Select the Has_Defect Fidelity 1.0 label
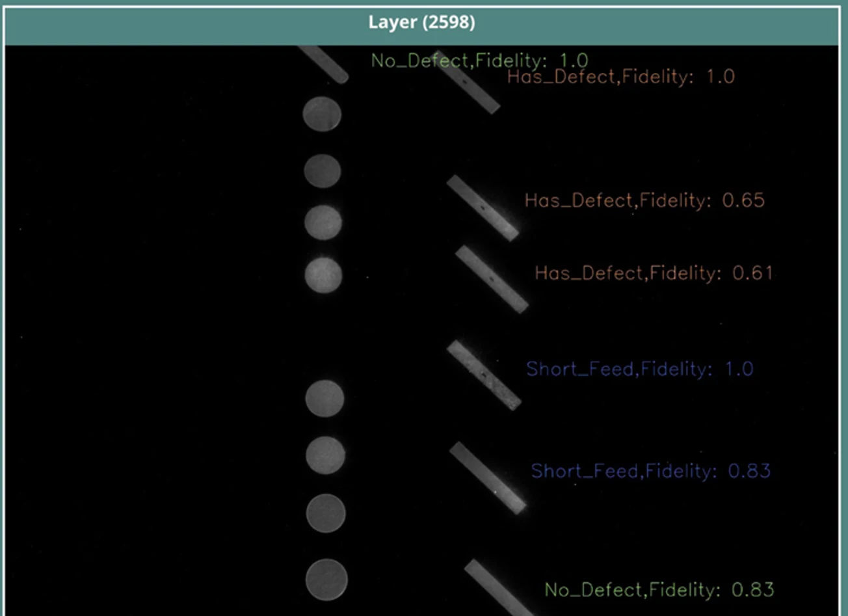 click(621, 77)
